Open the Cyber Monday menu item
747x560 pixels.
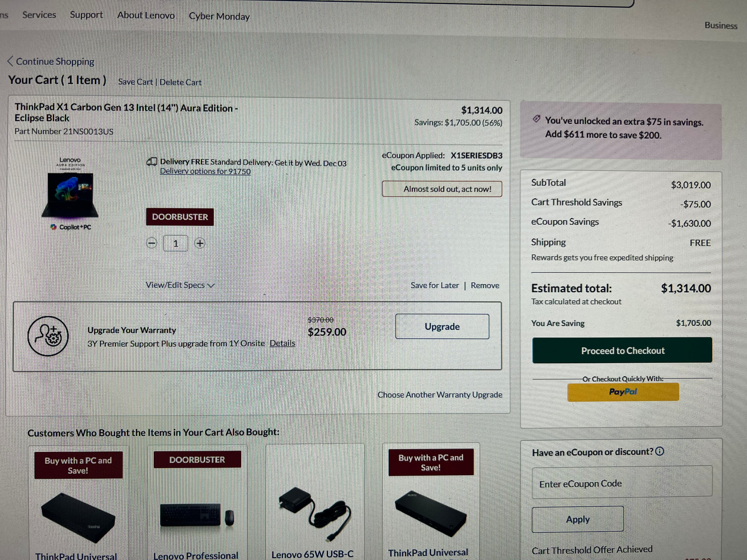click(x=219, y=16)
